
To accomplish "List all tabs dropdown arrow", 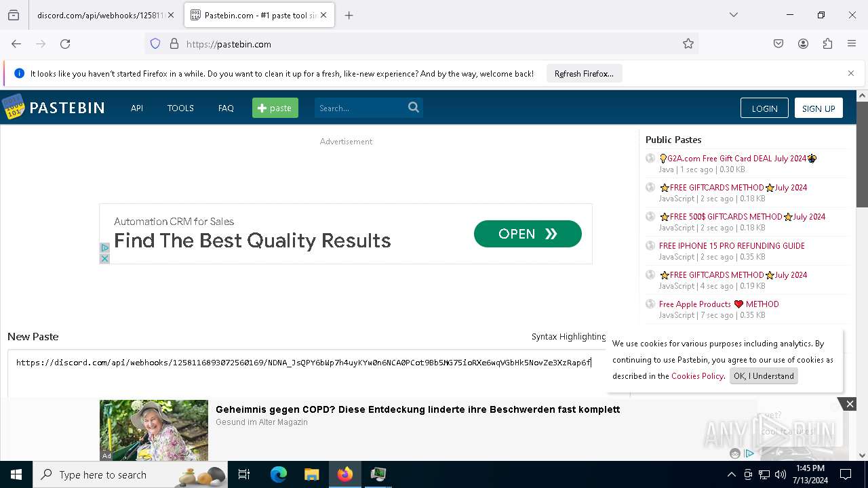I will [733, 15].
